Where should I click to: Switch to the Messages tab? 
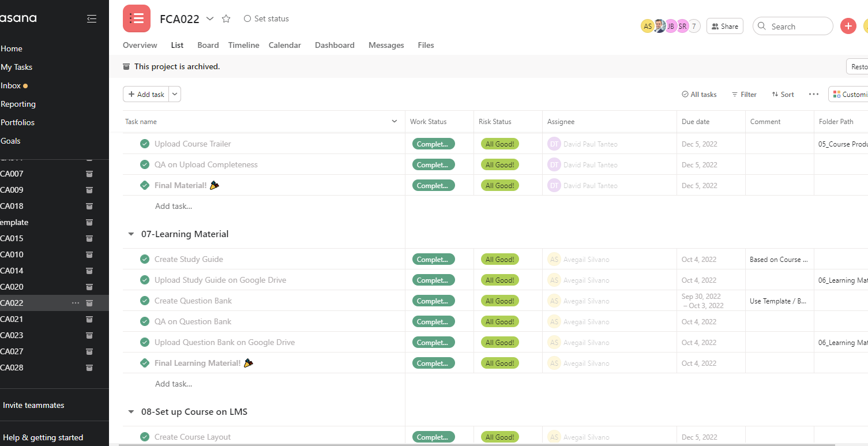(x=386, y=45)
